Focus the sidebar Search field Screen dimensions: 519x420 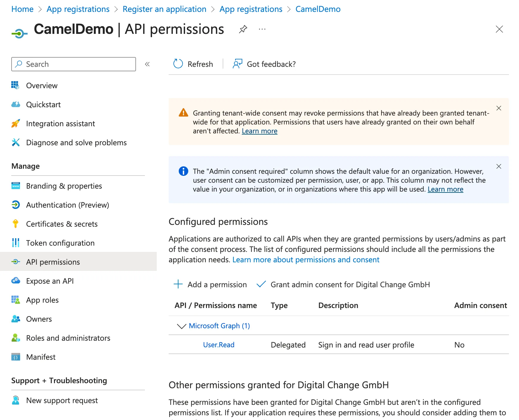coord(74,64)
